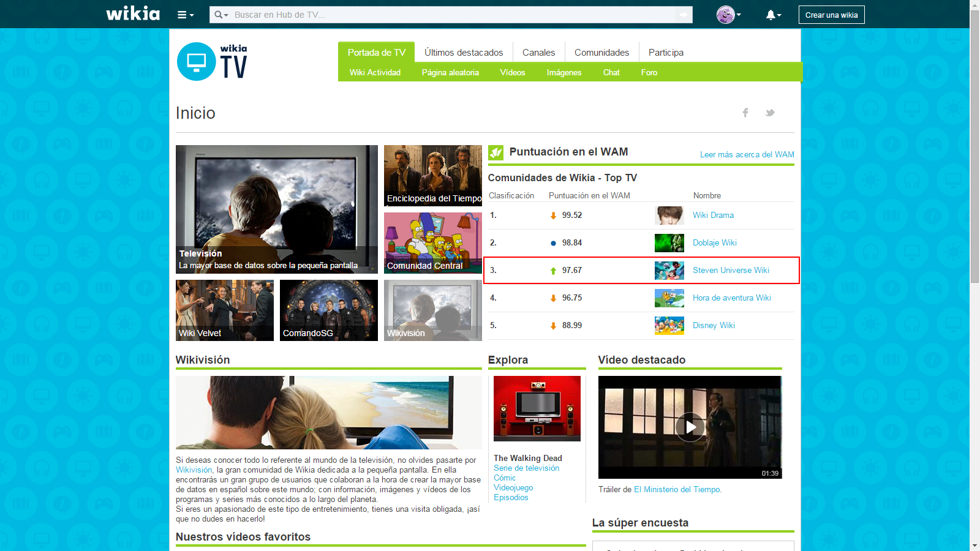Image resolution: width=980 pixels, height=551 pixels.
Task: Click Wiki Drama's thumbnail image
Action: pos(669,216)
